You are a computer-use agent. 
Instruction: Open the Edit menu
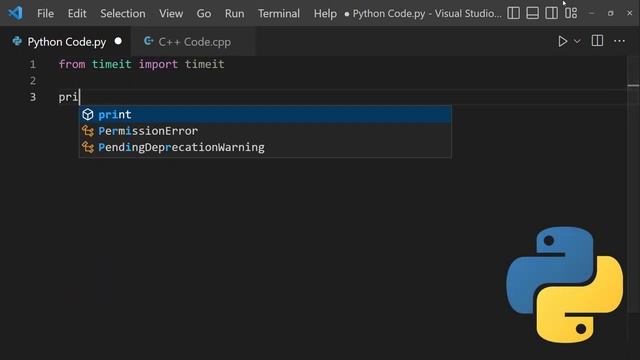click(77, 13)
